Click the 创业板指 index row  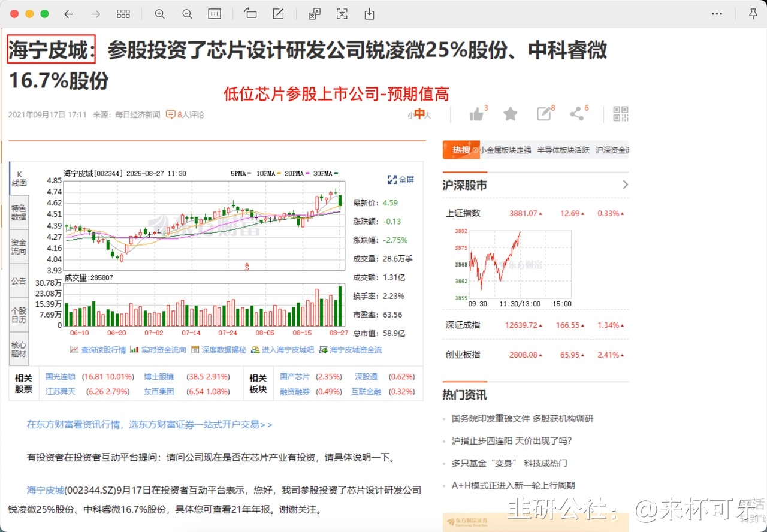click(x=536, y=355)
